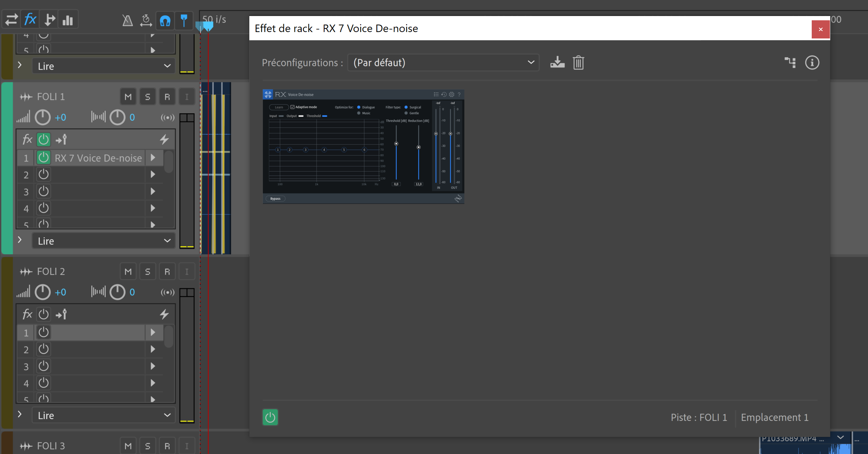
Task: Mute the FOLI 2 track
Action: (128, 272)
